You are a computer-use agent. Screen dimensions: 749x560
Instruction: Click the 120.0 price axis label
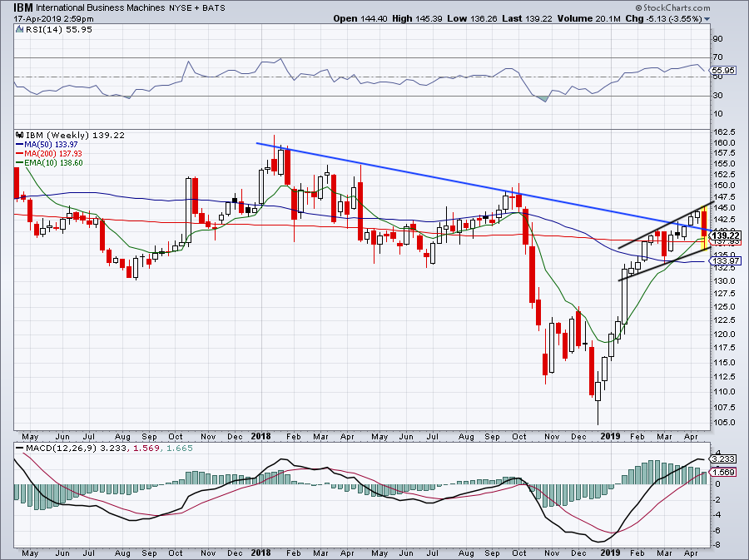724,335
